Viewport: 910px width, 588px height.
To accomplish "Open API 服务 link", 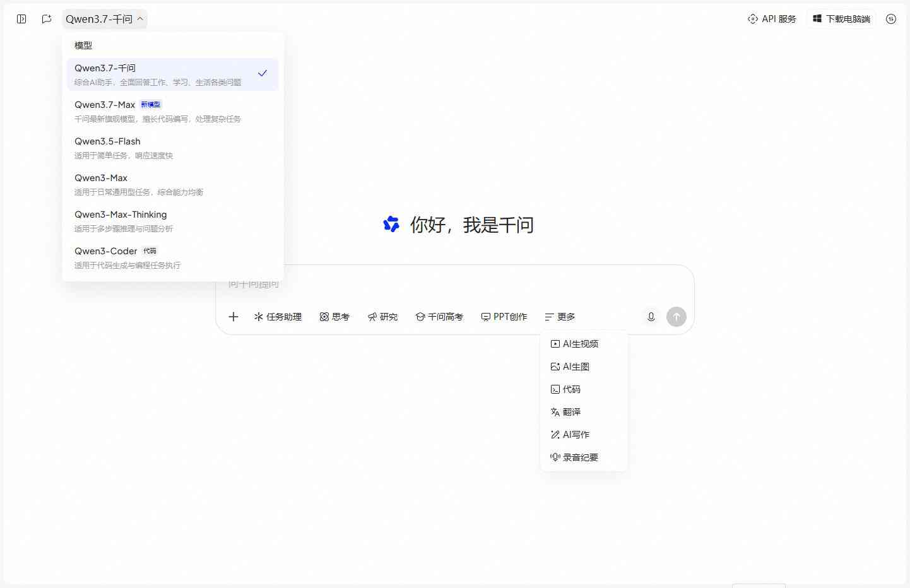I will [x=772, y=19].
